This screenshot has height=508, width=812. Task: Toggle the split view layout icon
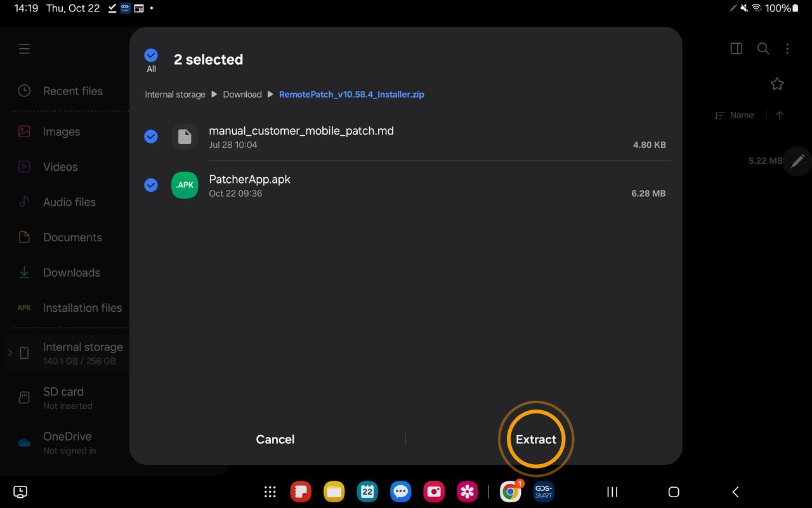click(737, 49)
